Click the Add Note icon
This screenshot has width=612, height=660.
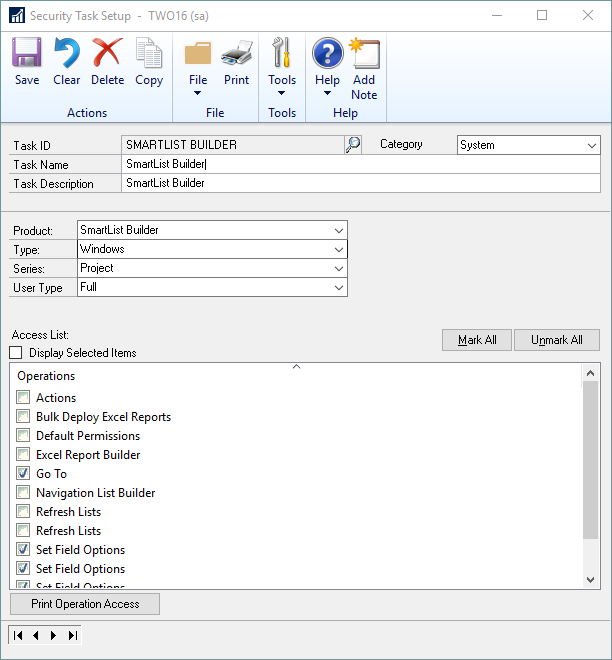tap(365, 53)
